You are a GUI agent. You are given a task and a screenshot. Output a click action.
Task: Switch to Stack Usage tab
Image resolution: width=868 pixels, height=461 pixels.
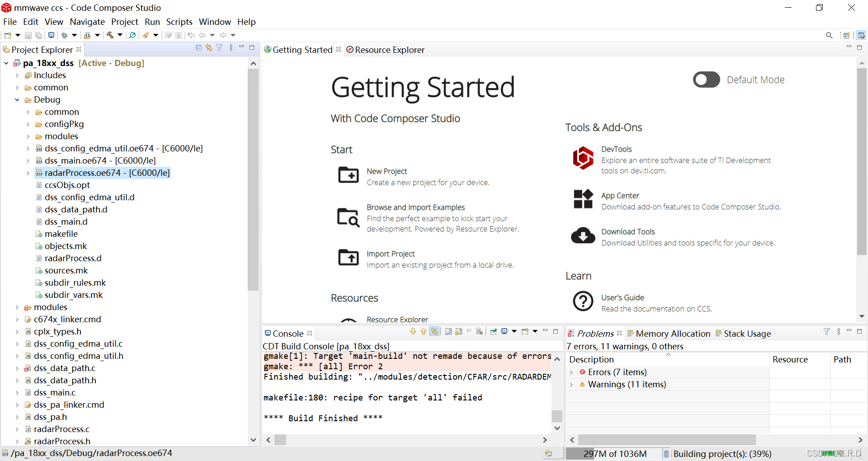(x=743, y=334)
